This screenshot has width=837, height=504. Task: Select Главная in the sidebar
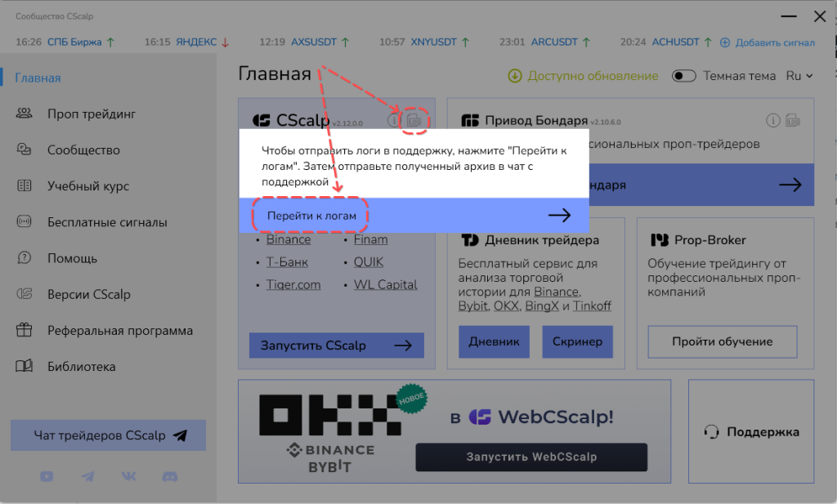coord(38,78)
